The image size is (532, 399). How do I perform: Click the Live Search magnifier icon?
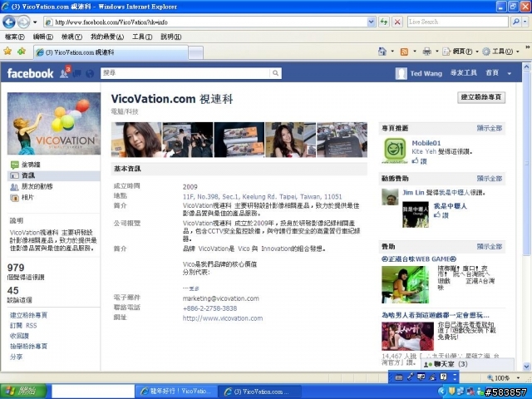tap(516, 22)
